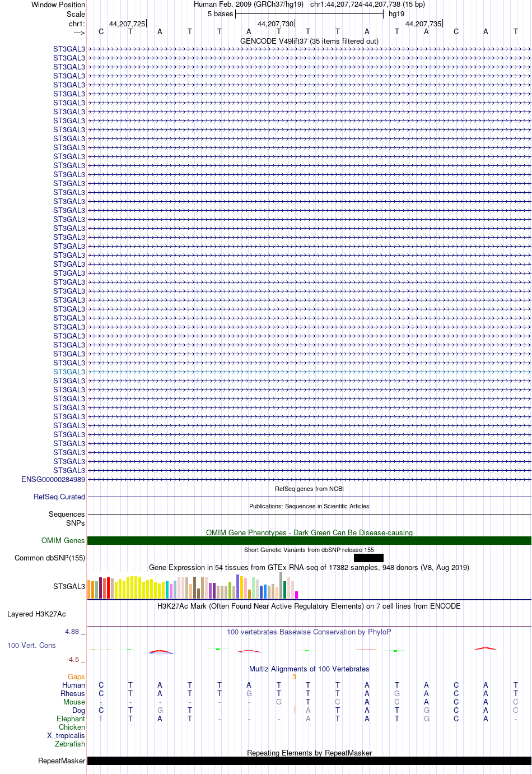Select the black dbSNP variant block
532x774 pixels.
point(368,558)
